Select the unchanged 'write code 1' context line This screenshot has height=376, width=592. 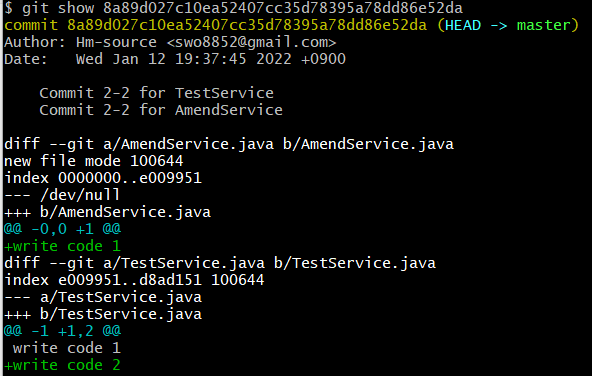point(67,348)
